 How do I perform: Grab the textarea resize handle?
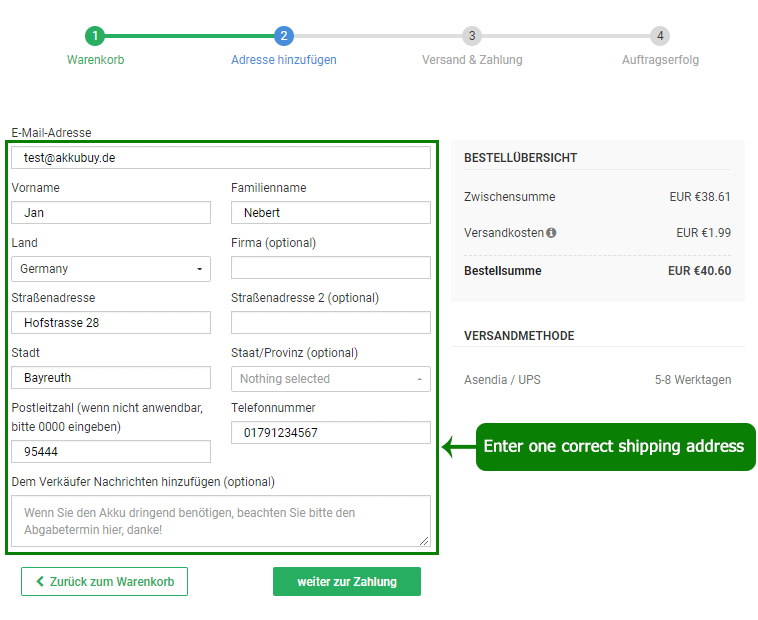[425, 541]
